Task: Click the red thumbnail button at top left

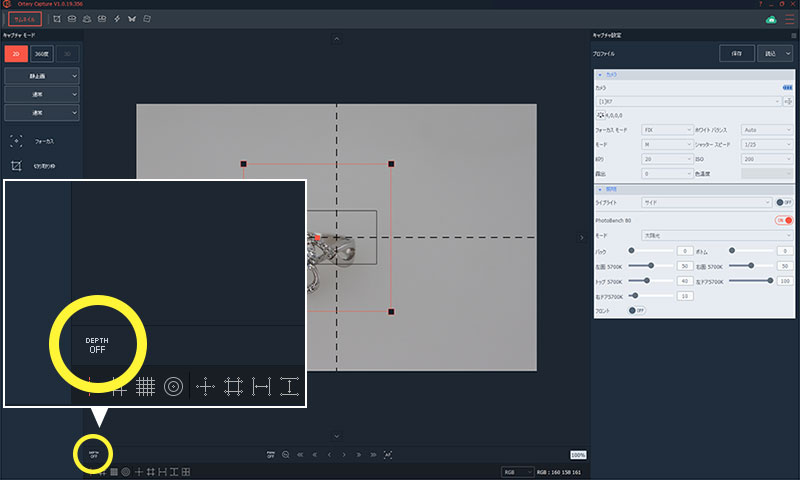Action: tap(25, 19)
